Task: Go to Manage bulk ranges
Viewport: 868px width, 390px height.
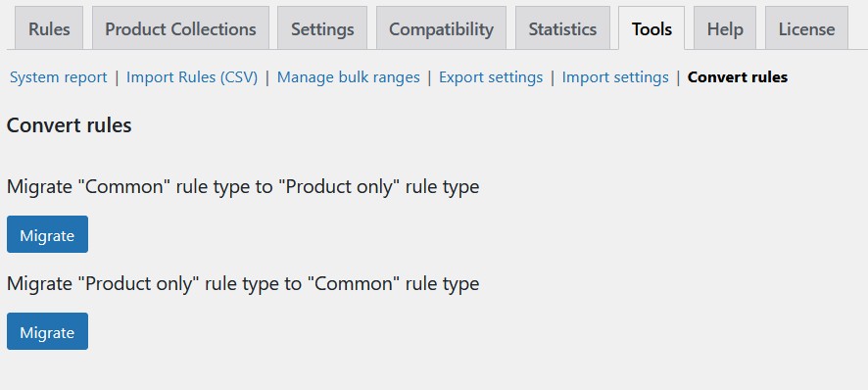Action: tap(348, 77)
